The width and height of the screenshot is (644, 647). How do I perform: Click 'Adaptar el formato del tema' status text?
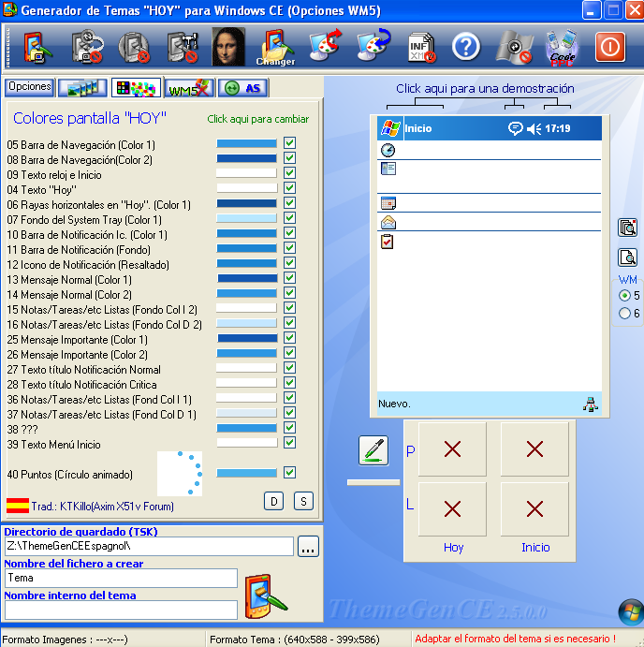[x=515, y=639]
